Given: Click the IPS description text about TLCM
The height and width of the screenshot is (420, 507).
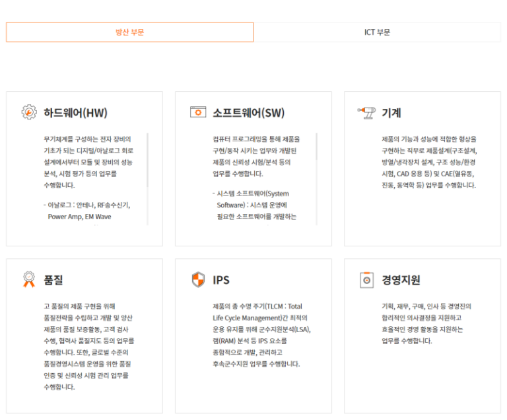Looking at the screenshot, I should (x=257, y=335).
